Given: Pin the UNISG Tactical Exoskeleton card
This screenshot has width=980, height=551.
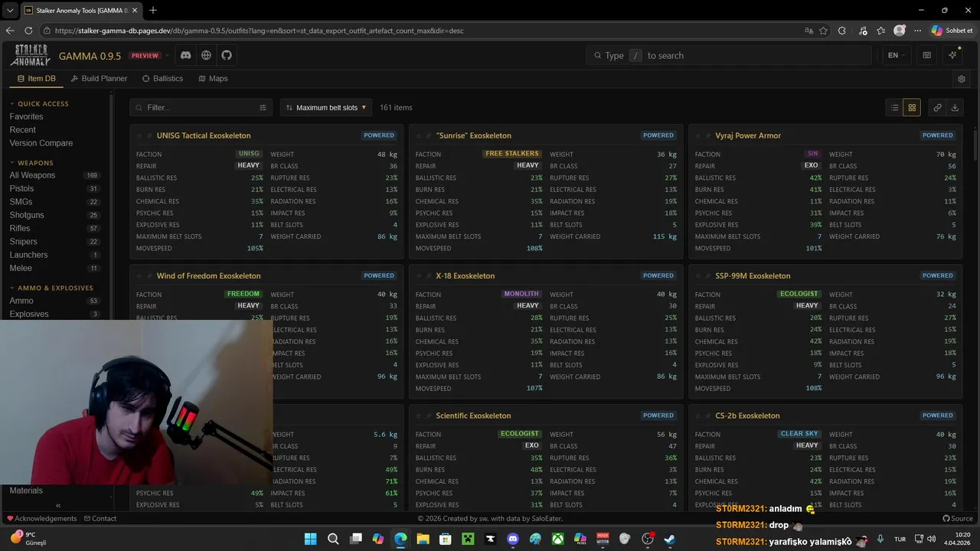Looking at the screenshot, I should click(149, 135).
